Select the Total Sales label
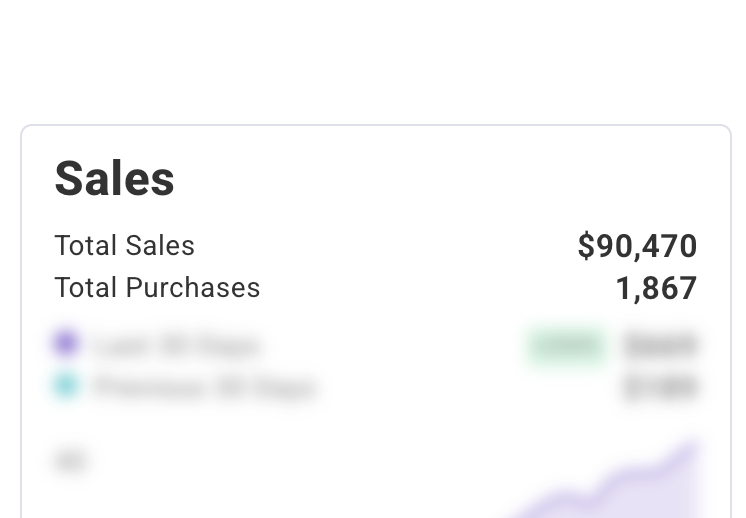Screen dimensions: 746x518 click(124, 246)
